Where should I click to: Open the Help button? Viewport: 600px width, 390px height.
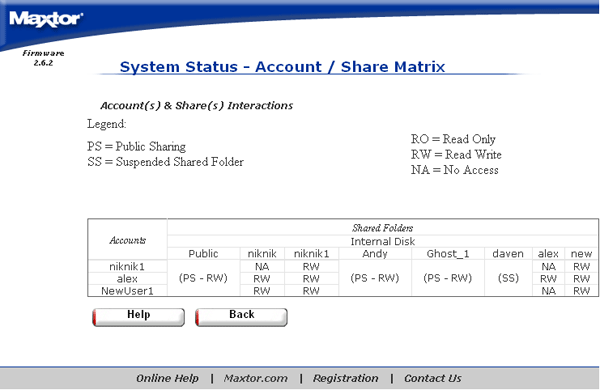click(139, 317)
